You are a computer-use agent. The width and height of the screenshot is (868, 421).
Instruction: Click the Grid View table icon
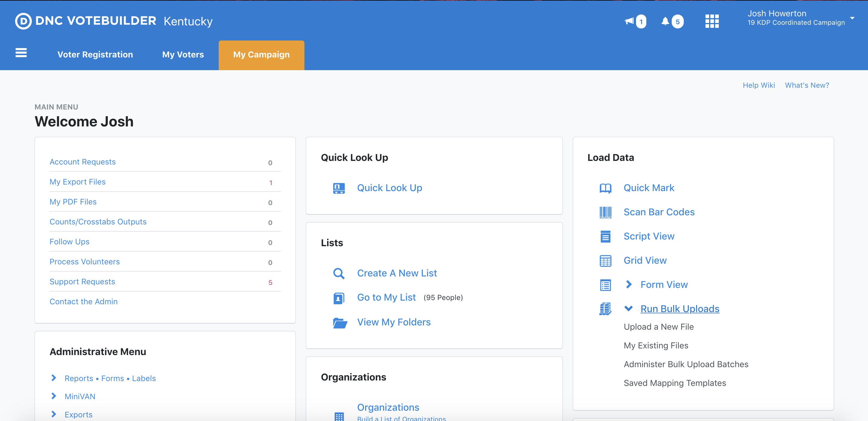[x=605, y=261]
